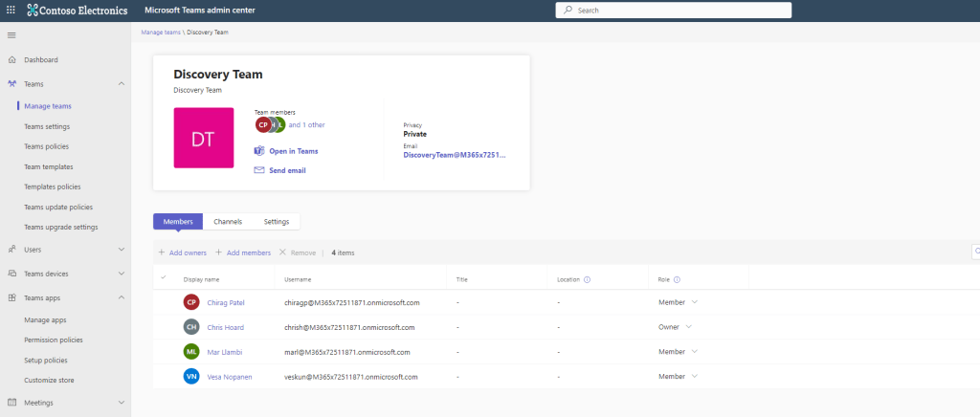Click the Location column info icon

pos(586,280)
